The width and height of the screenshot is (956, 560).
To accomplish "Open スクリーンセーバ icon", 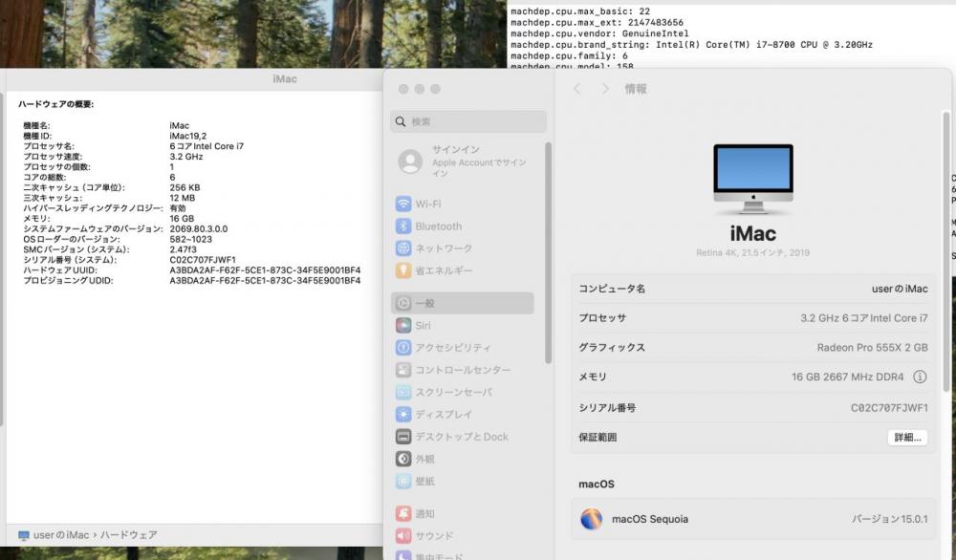I will click(403, 392).
